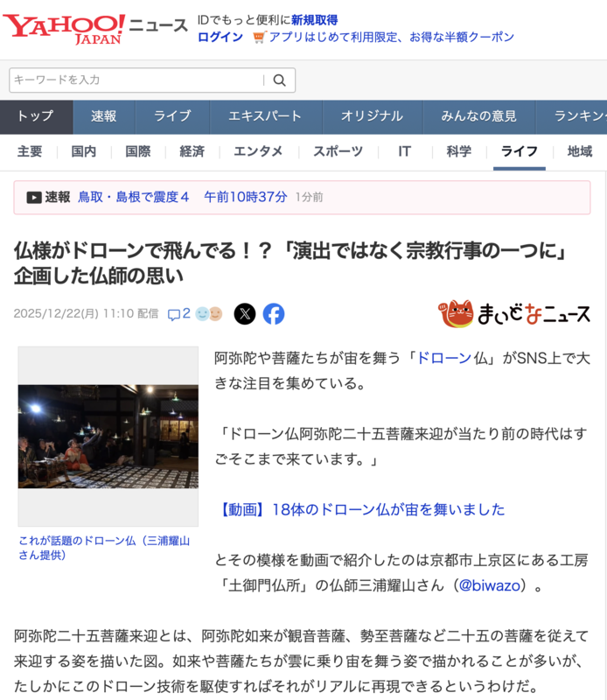Share article on Facebook
This screenshot has width=607, height=700.
[x=274, y=314]
